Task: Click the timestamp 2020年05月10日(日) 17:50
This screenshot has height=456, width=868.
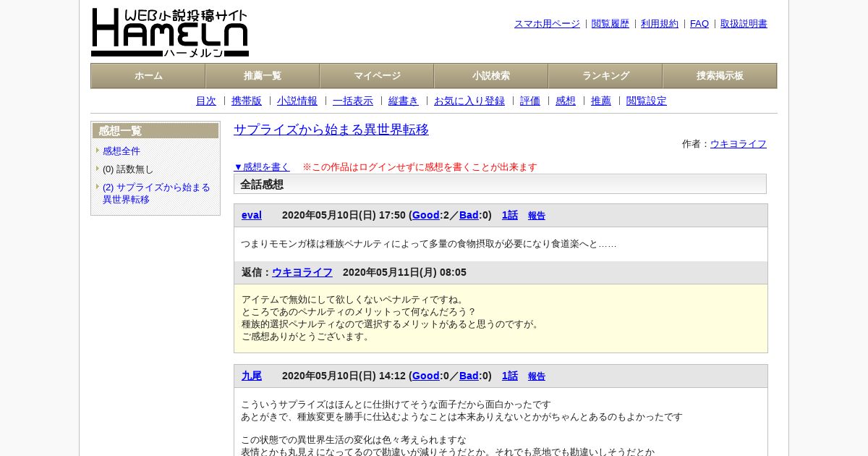Action: pos(344,215)
